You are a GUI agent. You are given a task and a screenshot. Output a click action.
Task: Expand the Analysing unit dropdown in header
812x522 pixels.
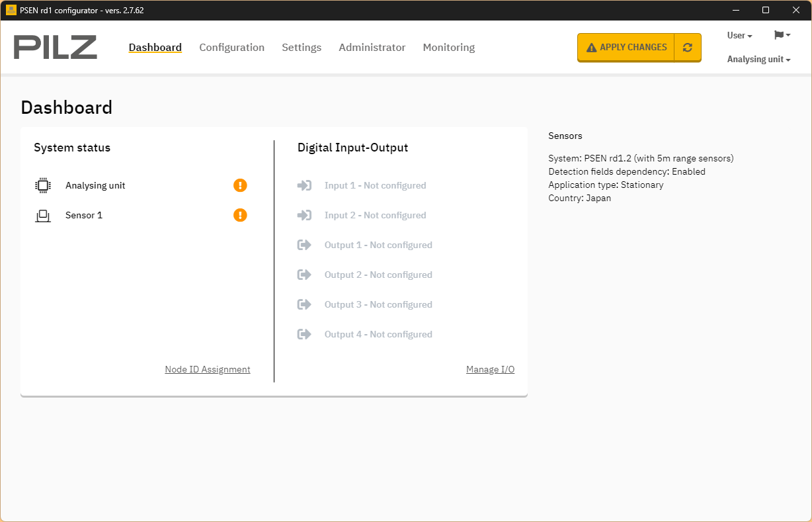759,60
